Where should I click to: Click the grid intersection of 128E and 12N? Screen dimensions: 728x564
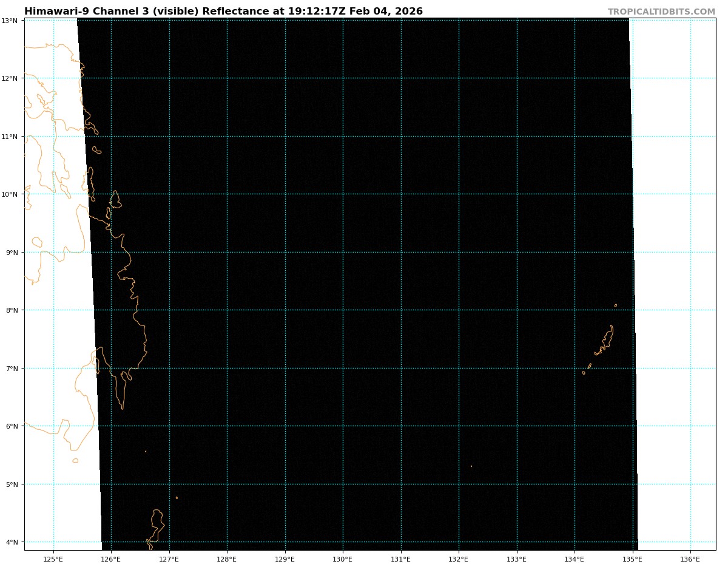[227, 78]
